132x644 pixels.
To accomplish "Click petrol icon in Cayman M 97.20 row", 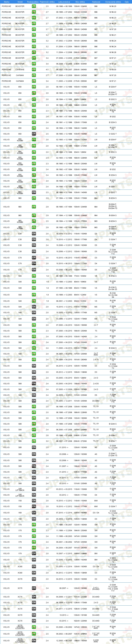I will [34, 75].
